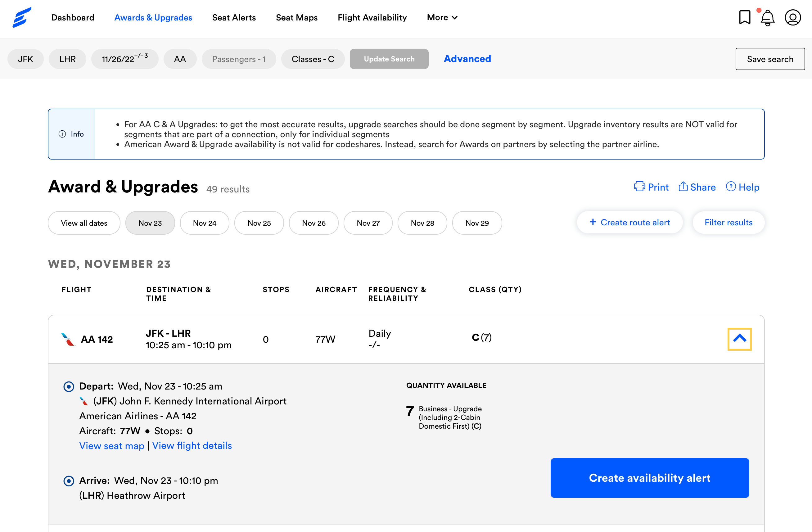Image resolution: width=812 pixels, height=532 pixels.
Task: Open the View seat map link
Action: click(x=111, y=446)
